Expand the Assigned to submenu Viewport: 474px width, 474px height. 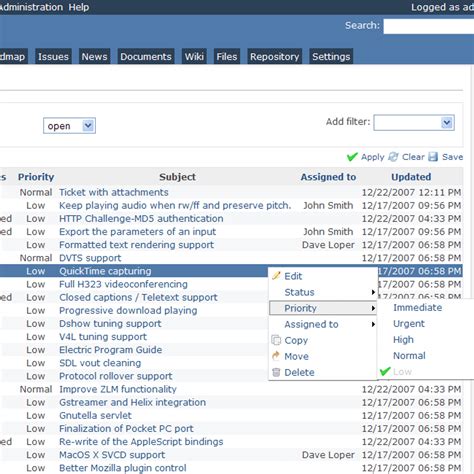click(323, 324)
